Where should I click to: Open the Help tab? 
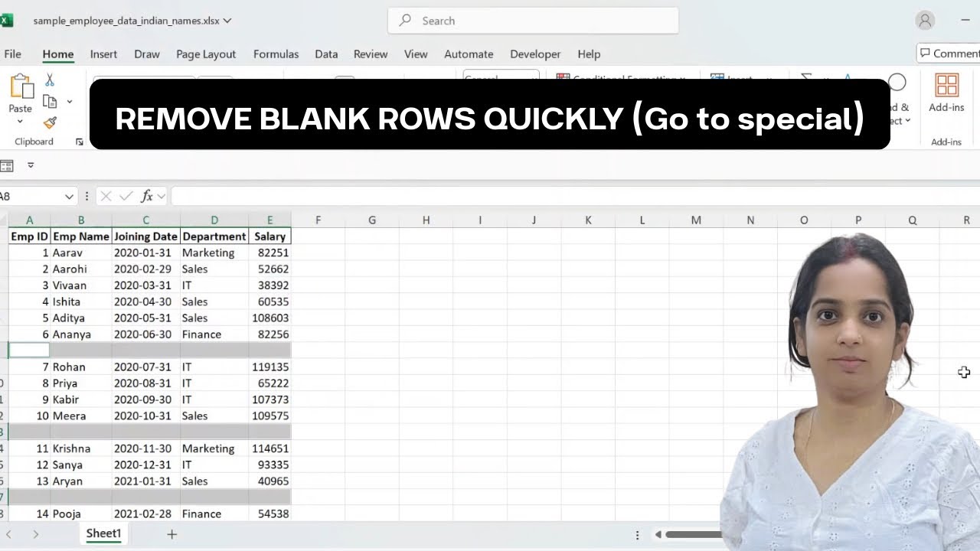tap(589, 54)
